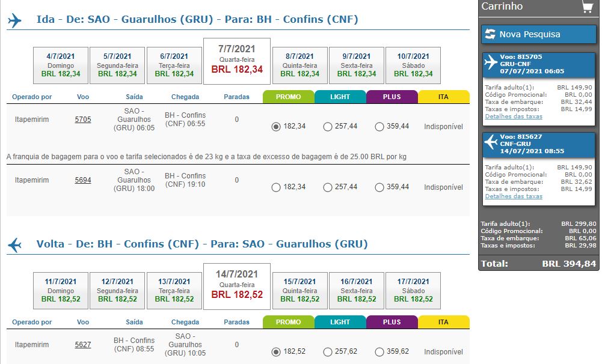Click the return Chegada column header

click(x=185, y=322)
